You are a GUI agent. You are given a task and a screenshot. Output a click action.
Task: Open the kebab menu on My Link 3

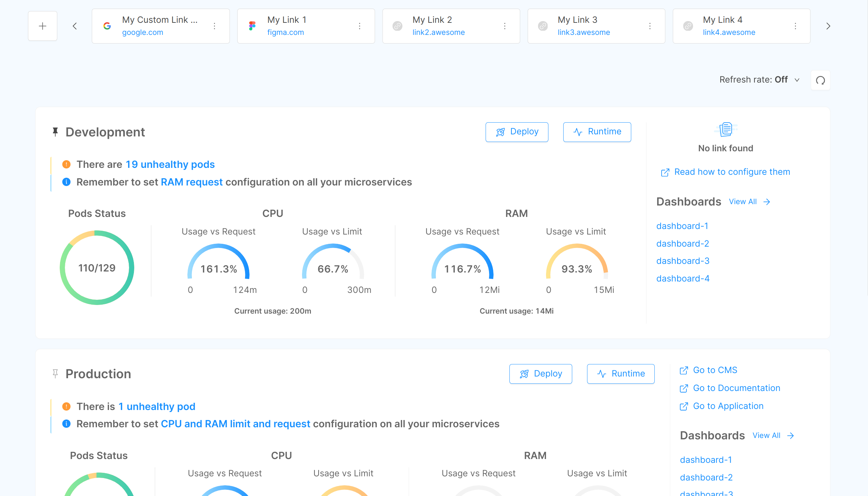[x=650, y=26]
